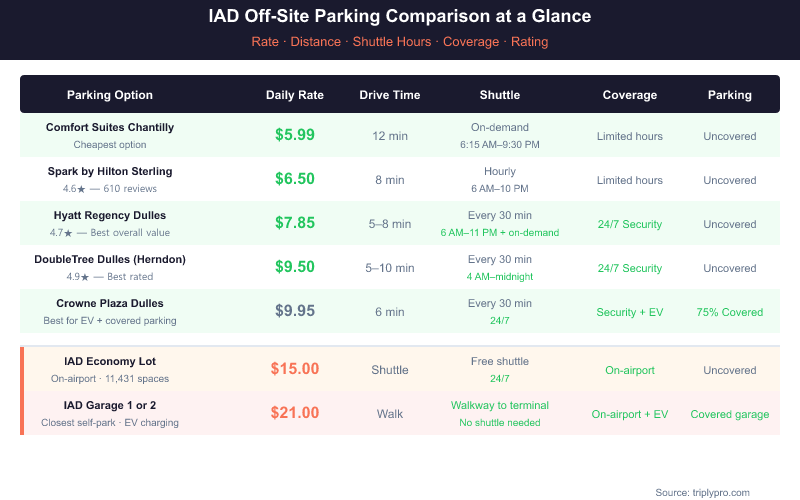Click the Daily Rate column header
800x500 pixels.
(295, 95)
